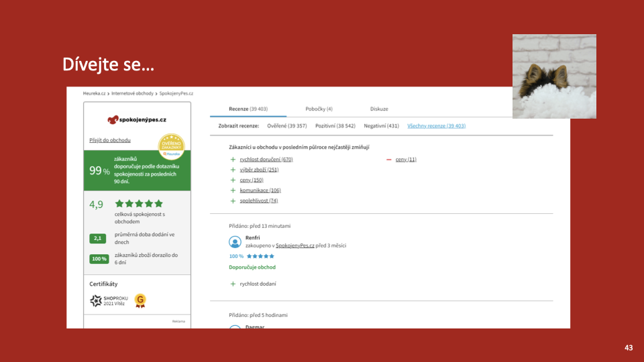Click the 2,1 delivery days badge
Screen dimensions: 644x362
98,238
